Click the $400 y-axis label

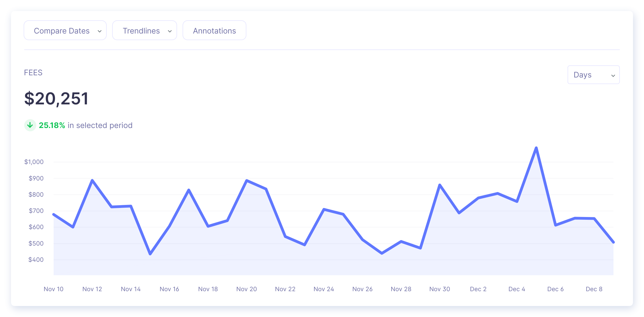tap(36, 260)
